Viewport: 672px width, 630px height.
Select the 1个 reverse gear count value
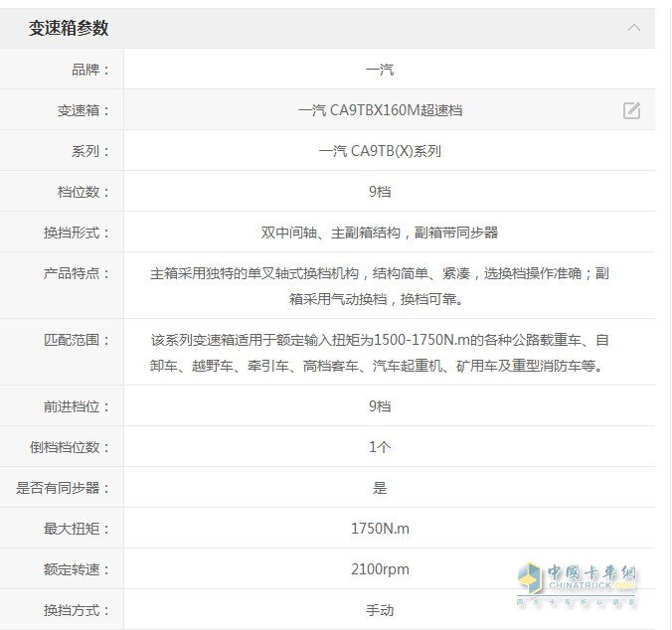click(380, 447)
